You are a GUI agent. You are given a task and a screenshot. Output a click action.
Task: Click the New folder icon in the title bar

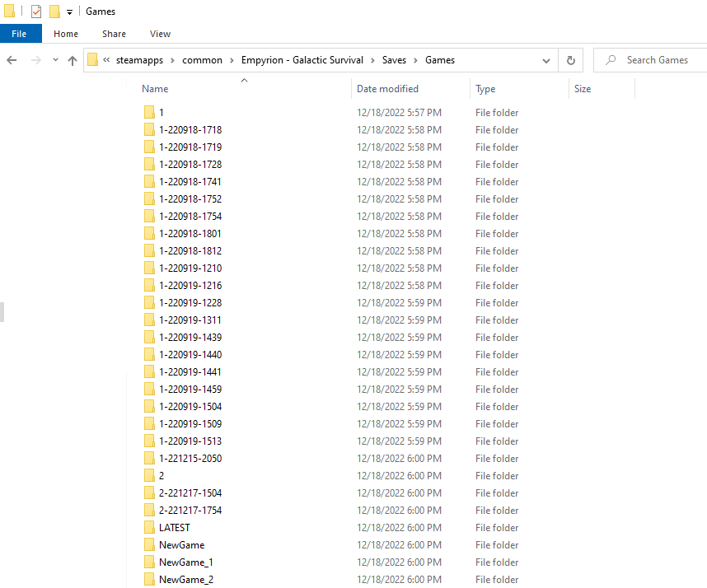54,12
